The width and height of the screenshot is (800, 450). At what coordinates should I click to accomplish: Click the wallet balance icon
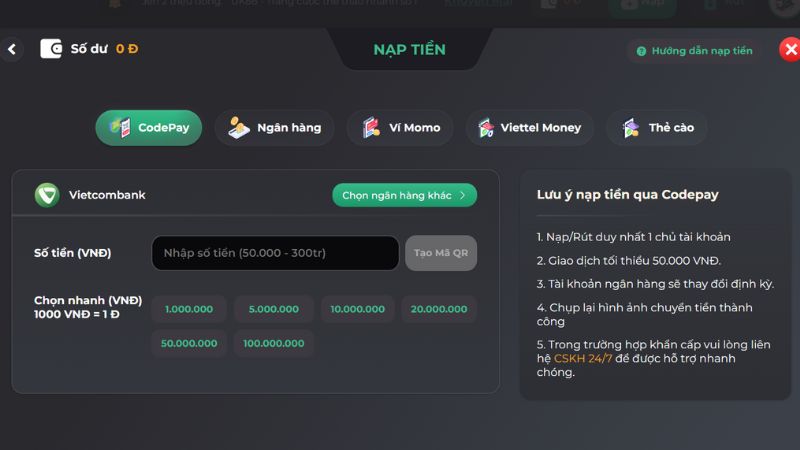click(x=51, y=49)
